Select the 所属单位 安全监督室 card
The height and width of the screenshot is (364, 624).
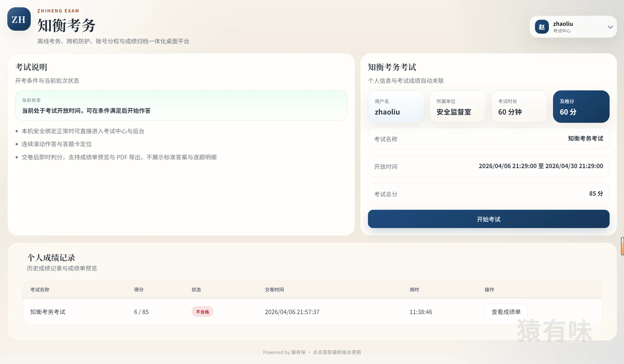pyautogui.click(x=458, y=107)
